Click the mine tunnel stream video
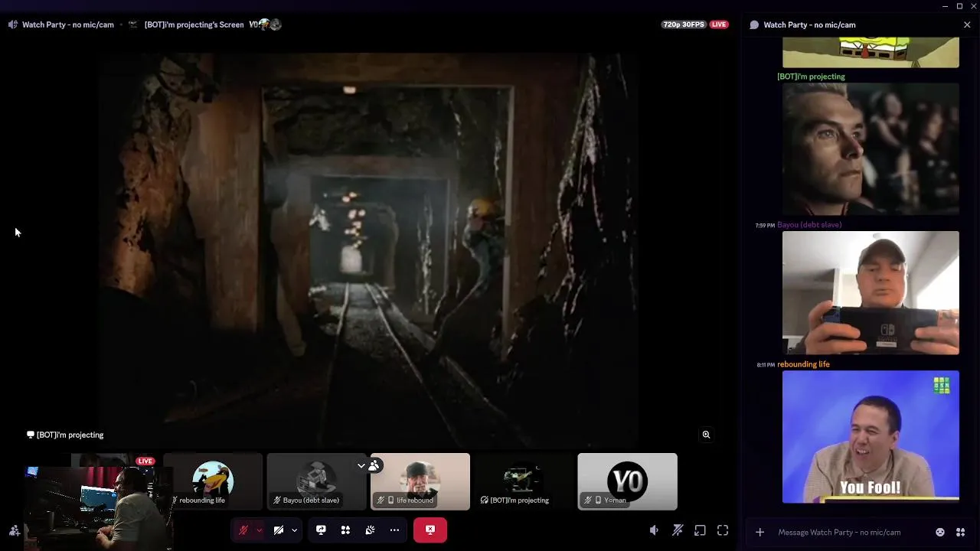The height and width of the screenshot is (551, 980). pos(367,249)
